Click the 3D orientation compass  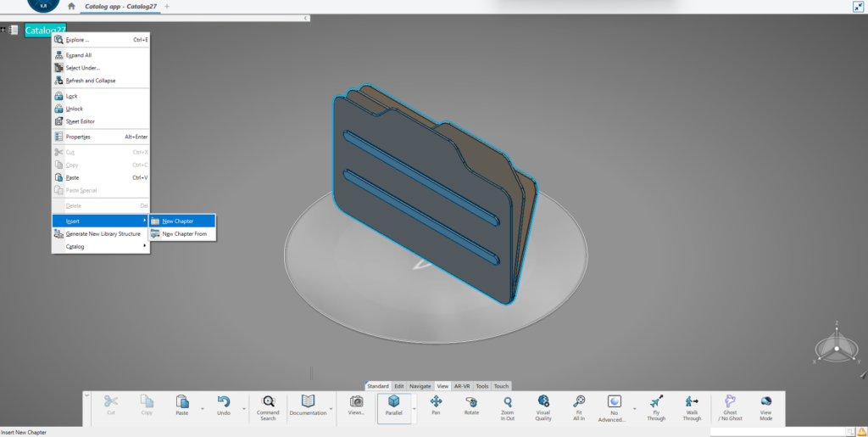pos(837,346)
